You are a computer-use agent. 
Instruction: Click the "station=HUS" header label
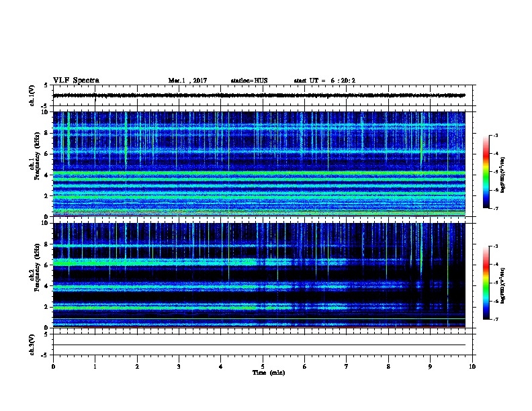tap(249, 81)
